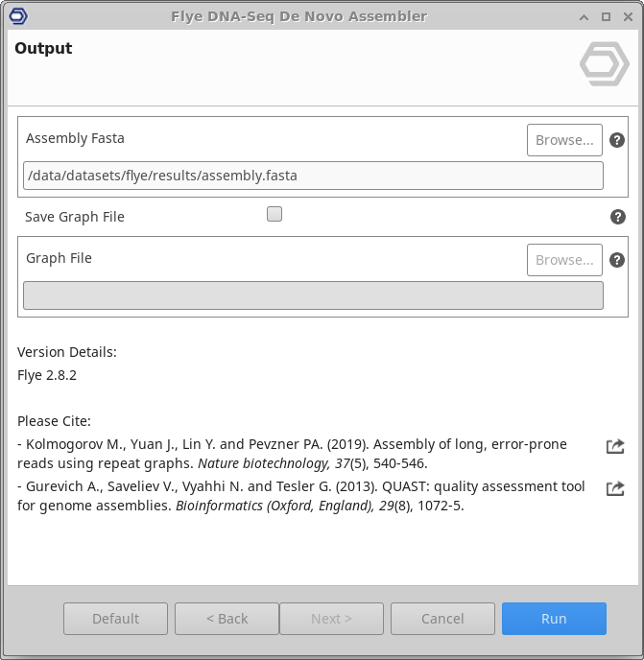This screenshot has width=644, height=660.
Task: Click the Graph File path input field
Action: (x=313, y=295)
